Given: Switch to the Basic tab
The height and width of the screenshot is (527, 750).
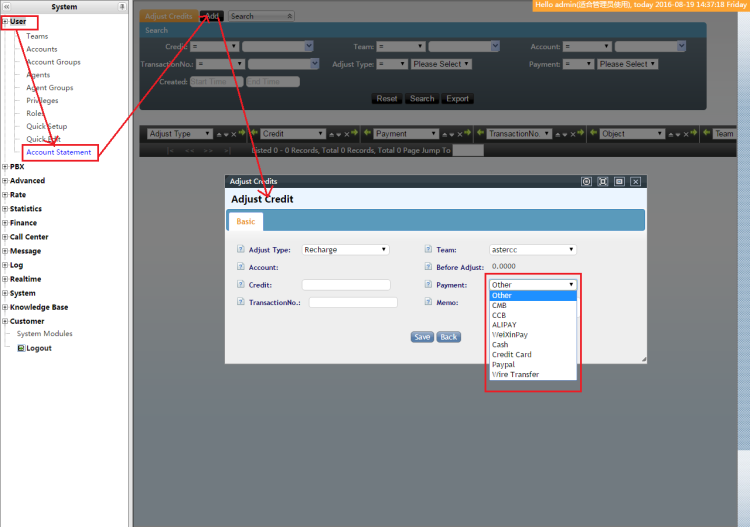Looking at the screenshot, I should tap(246, 221).
